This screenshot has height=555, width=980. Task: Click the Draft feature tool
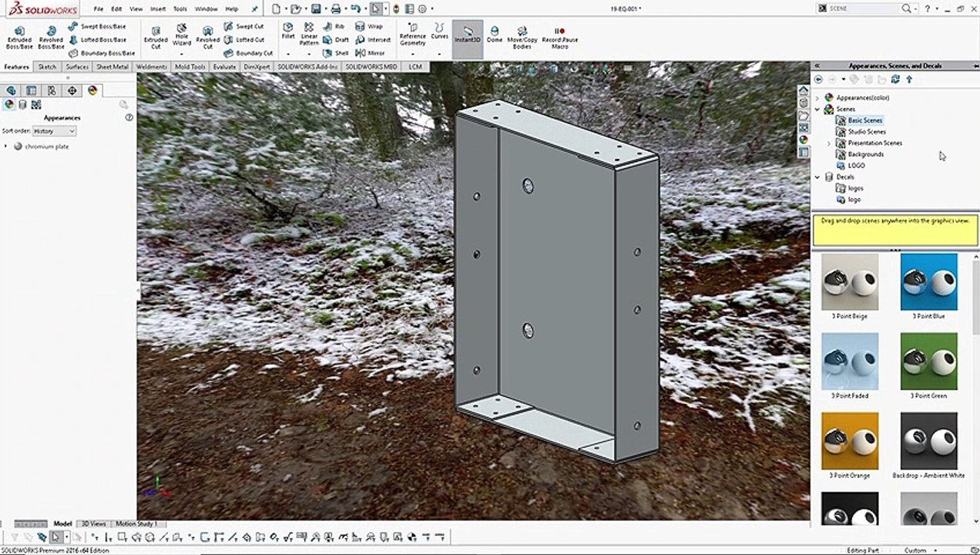336,39
